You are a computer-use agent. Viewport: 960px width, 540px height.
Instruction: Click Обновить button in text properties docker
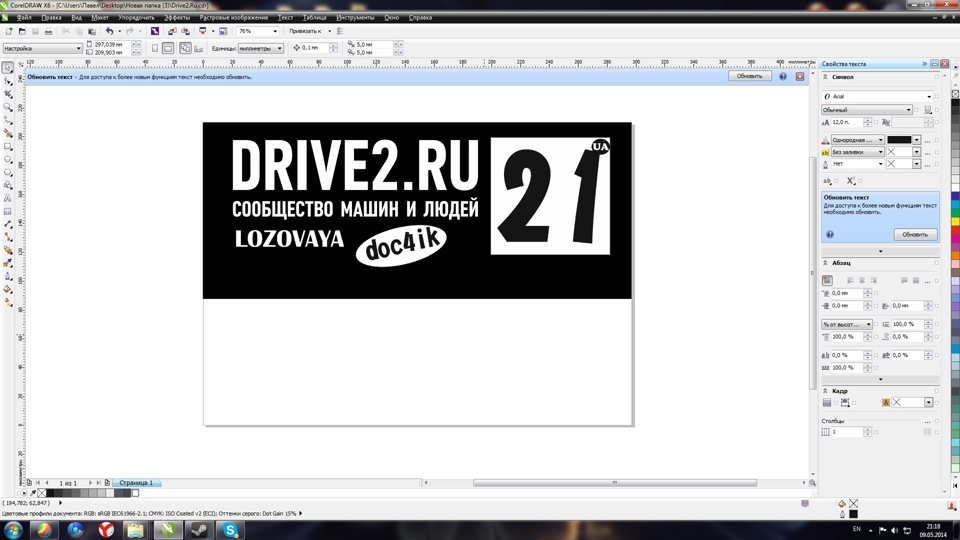pyautogui.click(x=915, y=234)
